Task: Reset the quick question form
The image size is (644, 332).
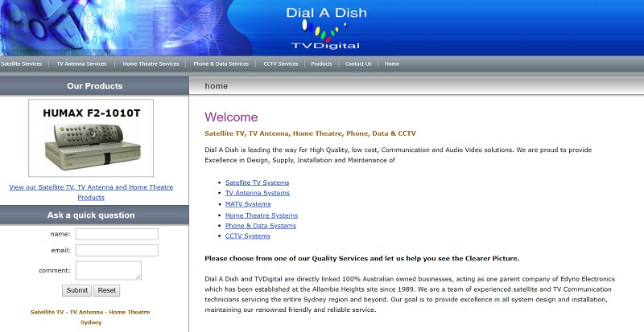Action: tap(107, 290)
